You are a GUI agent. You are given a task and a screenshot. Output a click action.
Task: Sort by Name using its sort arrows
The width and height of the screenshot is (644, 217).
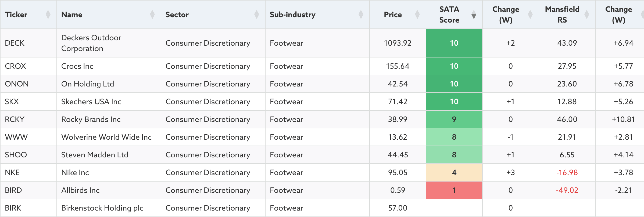pyautogui.click(x=152, y=15)
